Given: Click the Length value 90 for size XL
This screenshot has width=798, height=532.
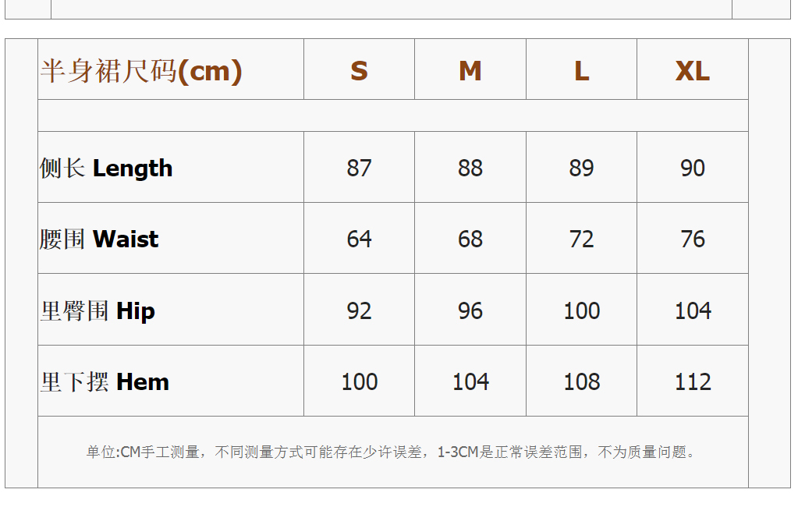Looking at the screenshot, I should [693, 168].
